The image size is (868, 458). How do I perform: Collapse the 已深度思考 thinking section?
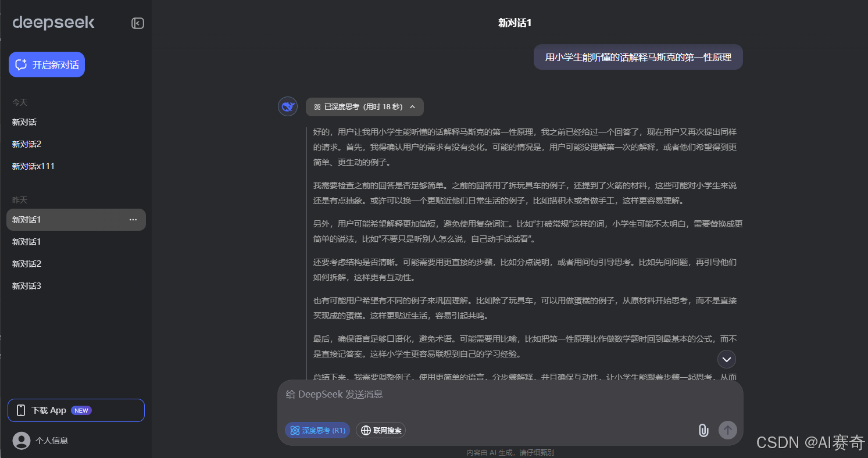[x=365, y=107]
